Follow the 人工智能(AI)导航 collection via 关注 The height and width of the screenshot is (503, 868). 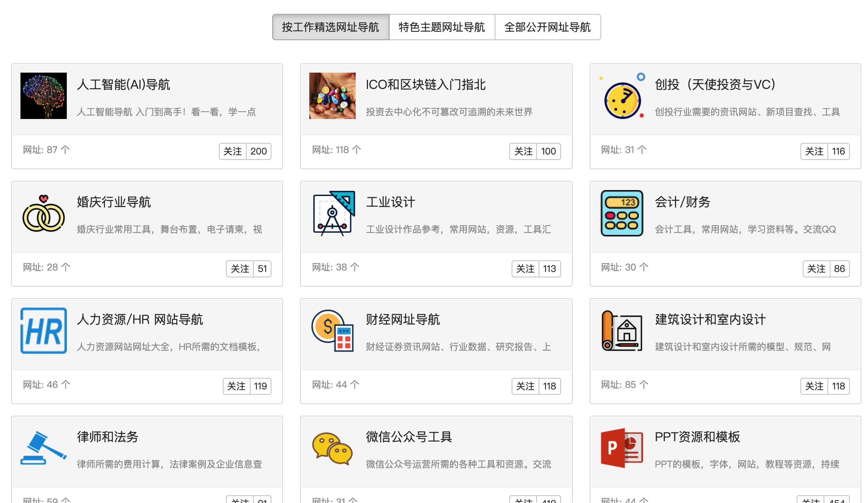click(x=232, y=151)
